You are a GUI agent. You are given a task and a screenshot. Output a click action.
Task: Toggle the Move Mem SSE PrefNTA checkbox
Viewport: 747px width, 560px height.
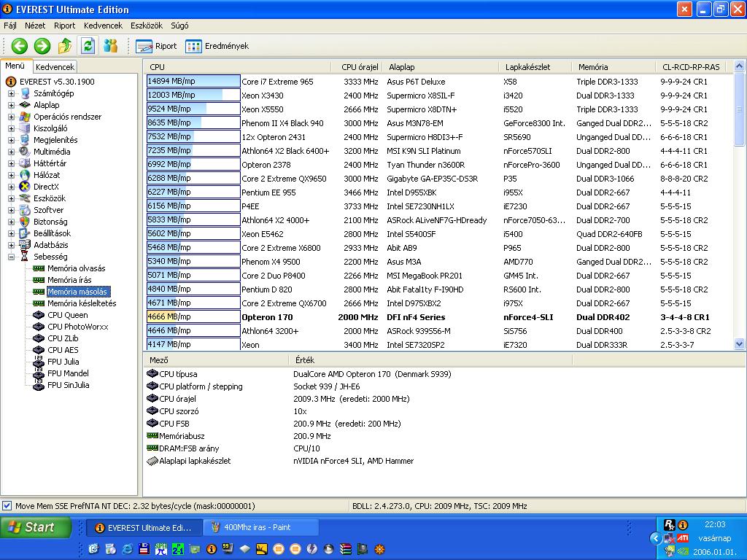[x=7, y=506]
